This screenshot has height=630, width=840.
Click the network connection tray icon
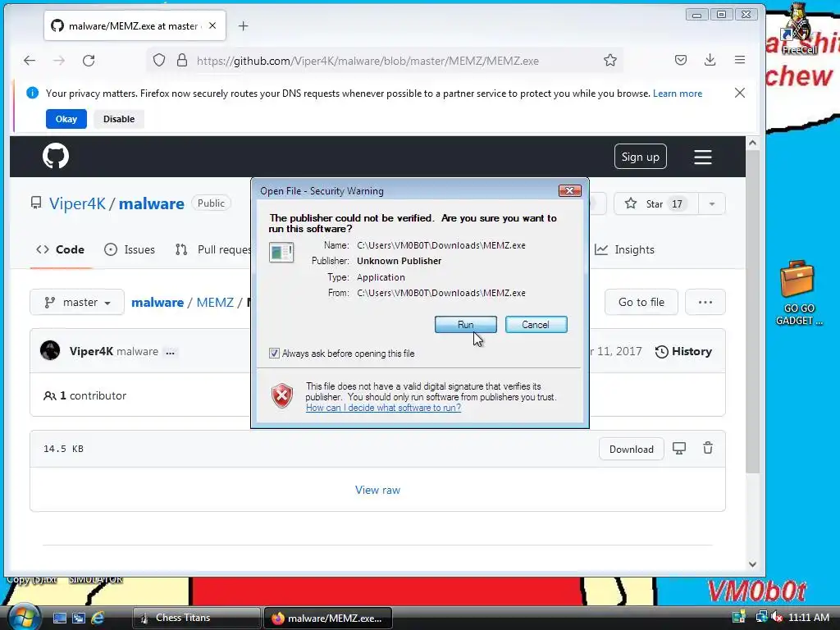pyautogui.click(x=761, y=617)
